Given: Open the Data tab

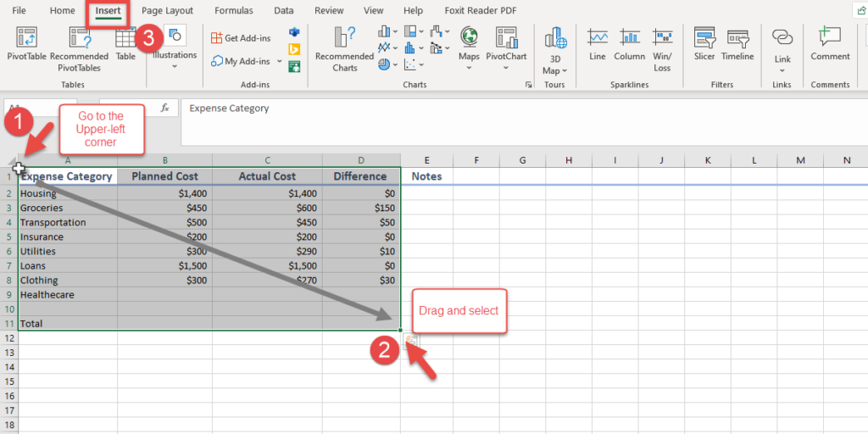Looking at the screenshot, I should (x=284, y=10).
